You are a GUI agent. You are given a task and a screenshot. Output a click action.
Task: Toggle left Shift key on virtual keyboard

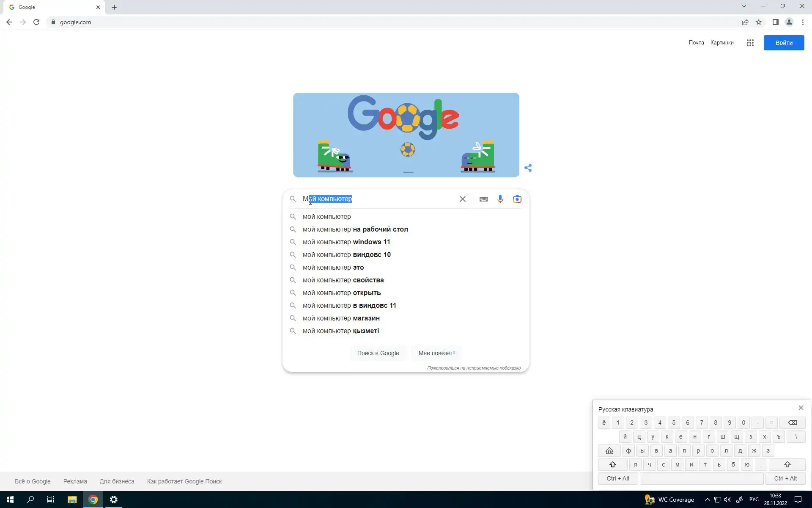click(612, 465)
